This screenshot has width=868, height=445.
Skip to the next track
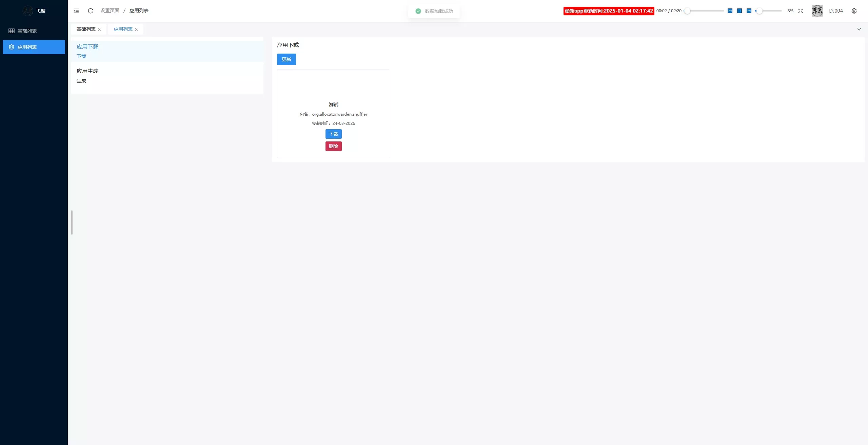tap(749, 11)
